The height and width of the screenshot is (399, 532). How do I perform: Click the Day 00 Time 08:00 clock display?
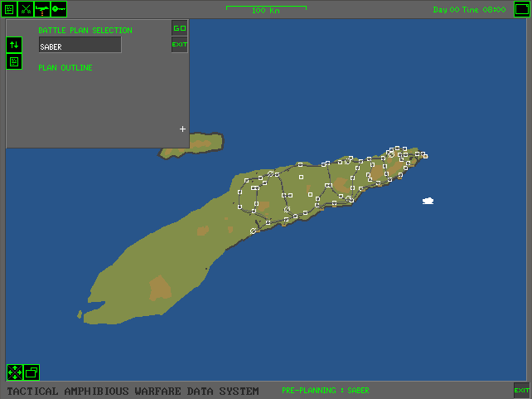(x=469, y=10)
